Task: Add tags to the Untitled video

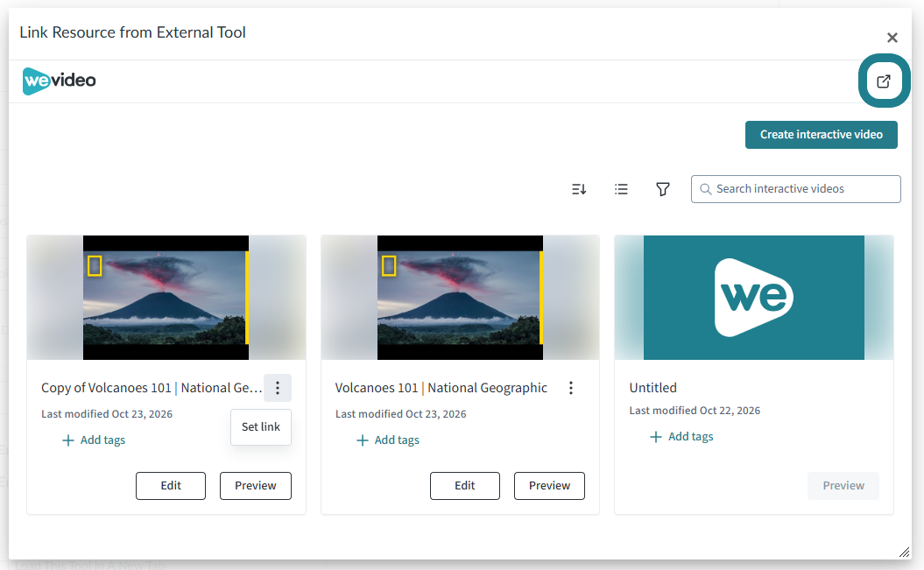Action: coord(681,437)
